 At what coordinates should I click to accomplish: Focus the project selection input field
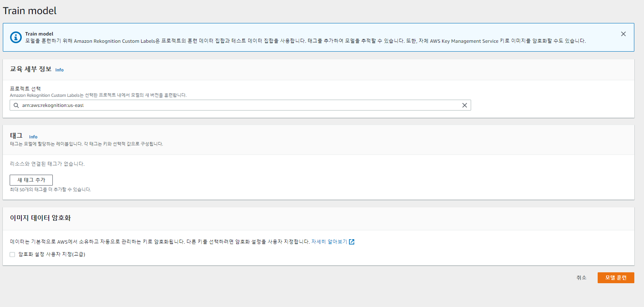[240, 105]
